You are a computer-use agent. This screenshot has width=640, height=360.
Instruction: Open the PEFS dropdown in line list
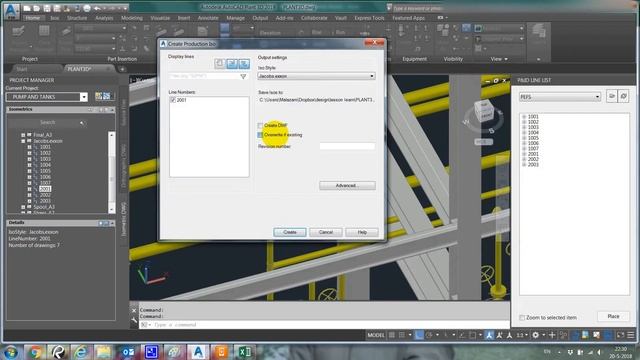click(560, 97)
